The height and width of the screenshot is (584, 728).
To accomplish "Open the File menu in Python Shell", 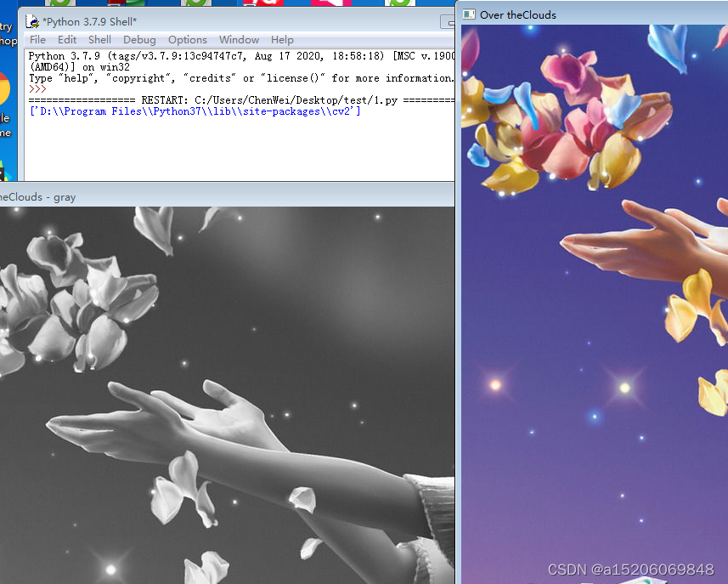I will (x=37, y=40).
